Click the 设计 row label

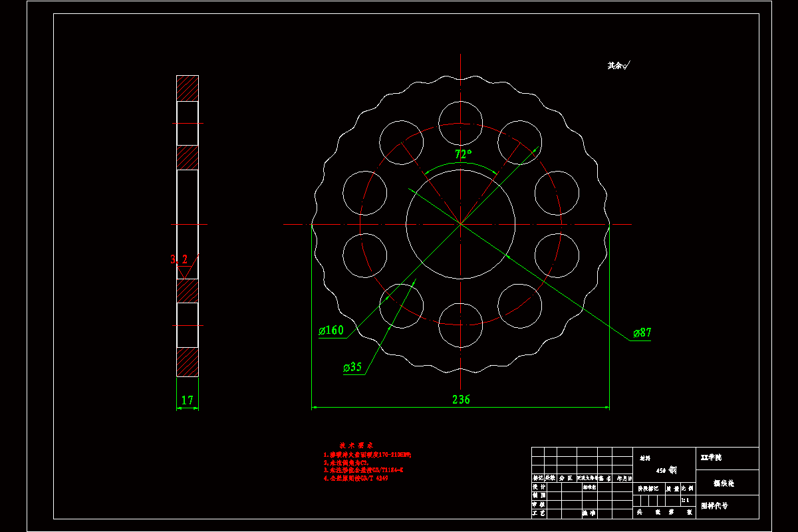pos(539,487)
